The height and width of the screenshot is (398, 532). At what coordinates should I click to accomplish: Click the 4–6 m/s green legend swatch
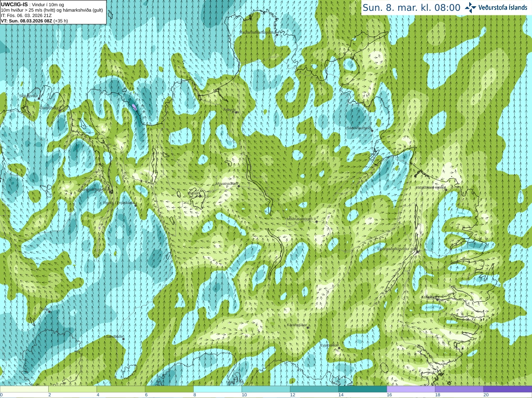121,389
